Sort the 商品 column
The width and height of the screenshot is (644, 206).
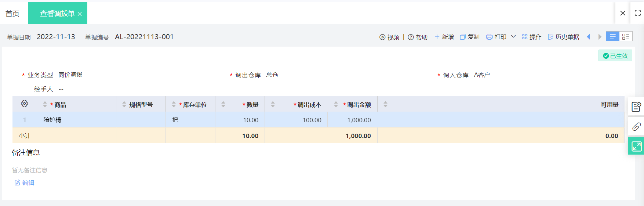click(x=45, y=105)
